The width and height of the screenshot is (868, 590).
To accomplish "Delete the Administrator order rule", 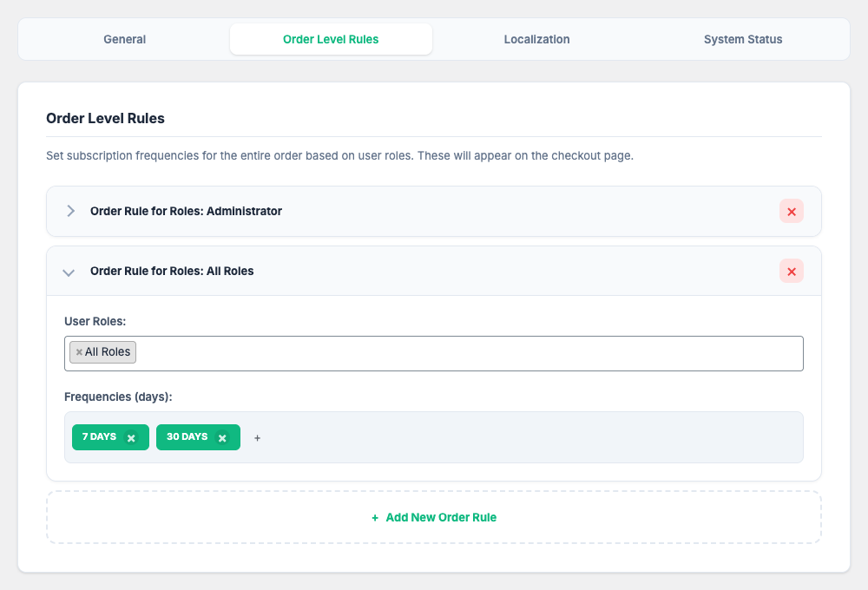I will (x=791, y=211).
